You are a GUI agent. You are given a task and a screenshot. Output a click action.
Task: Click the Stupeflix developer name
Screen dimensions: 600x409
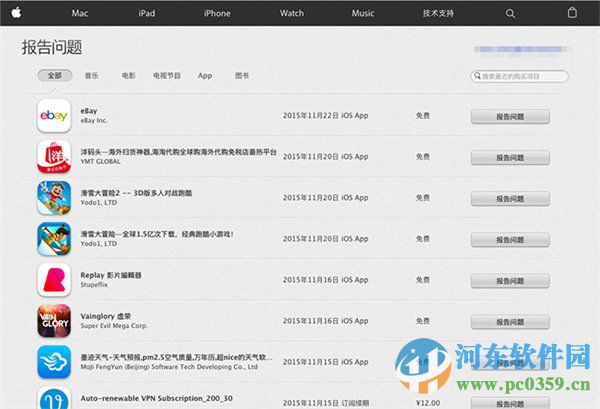point(94,285)
